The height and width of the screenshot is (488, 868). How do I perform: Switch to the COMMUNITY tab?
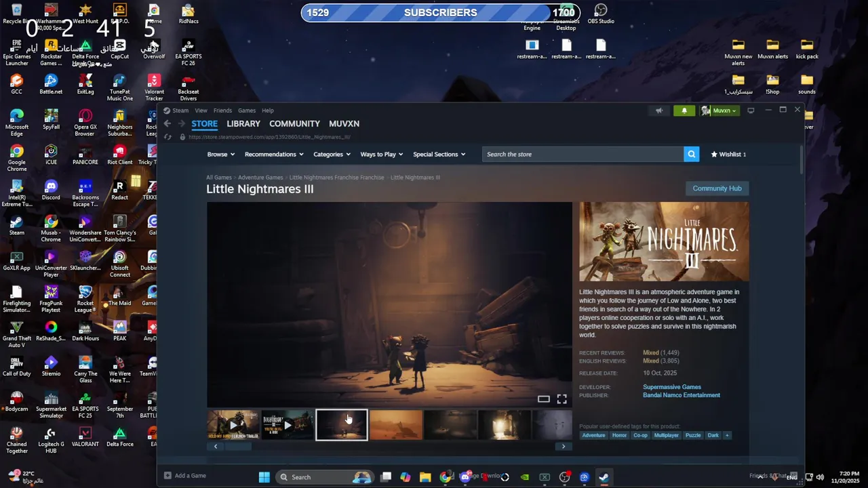click(294, 124)
